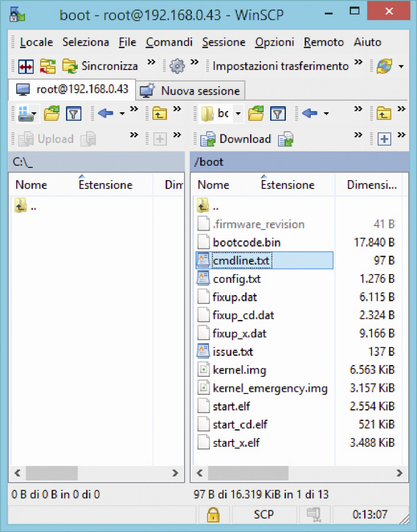This screenshot has width=417, height=532.
Task: Select the start_cd.elf file
Action: (x=240, y=425)
